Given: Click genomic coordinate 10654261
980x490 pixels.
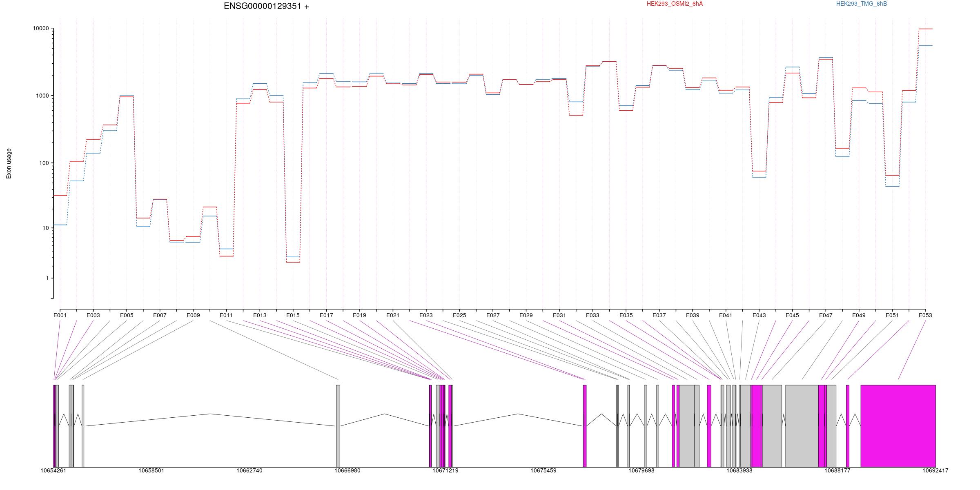Looking at the screenshot, I should tap(53, 471).
